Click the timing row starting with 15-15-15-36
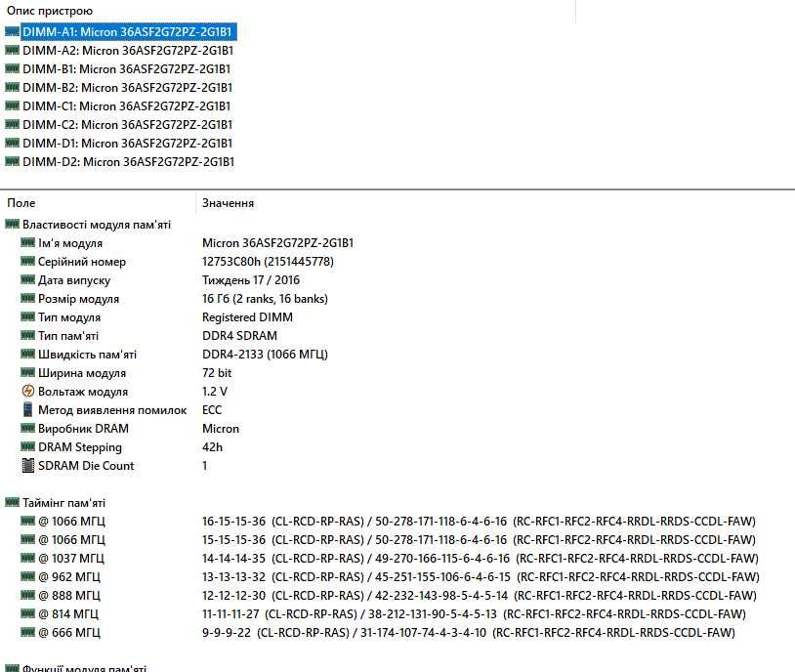 pyautogui.click(x=480, y=539)
